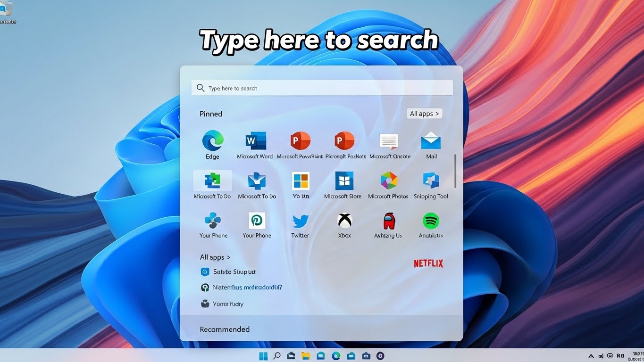Viewport: 644px width, 362px height.
Task: Click the magnifier Search icon on the taskbar
Action: pos(277,356)
